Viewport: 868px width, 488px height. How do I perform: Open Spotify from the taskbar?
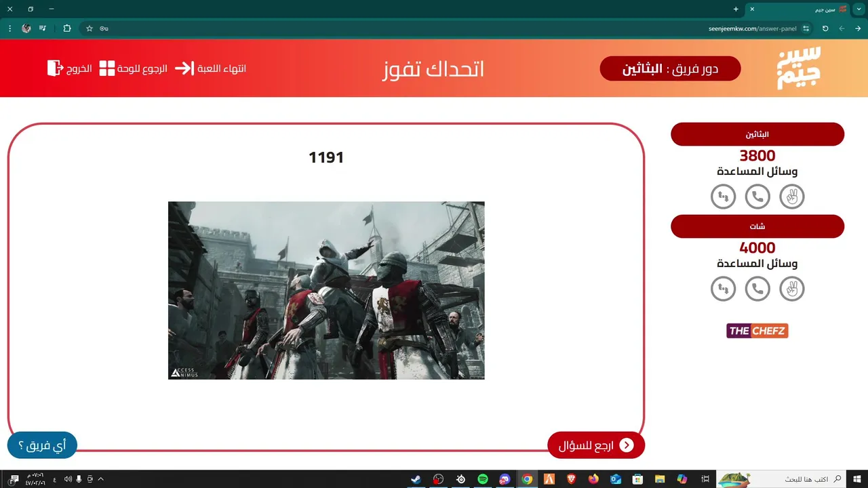[x=483, y=479]
